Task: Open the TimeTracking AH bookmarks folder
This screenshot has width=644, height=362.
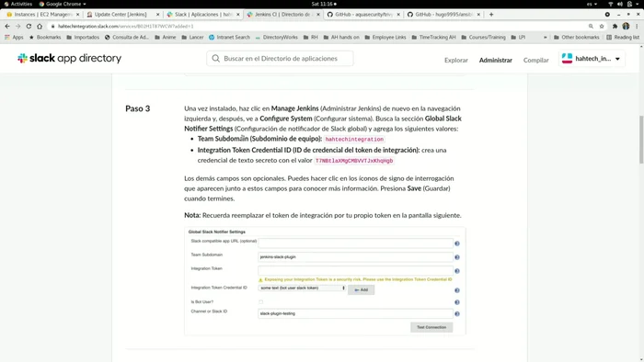Action: [433, 38]
